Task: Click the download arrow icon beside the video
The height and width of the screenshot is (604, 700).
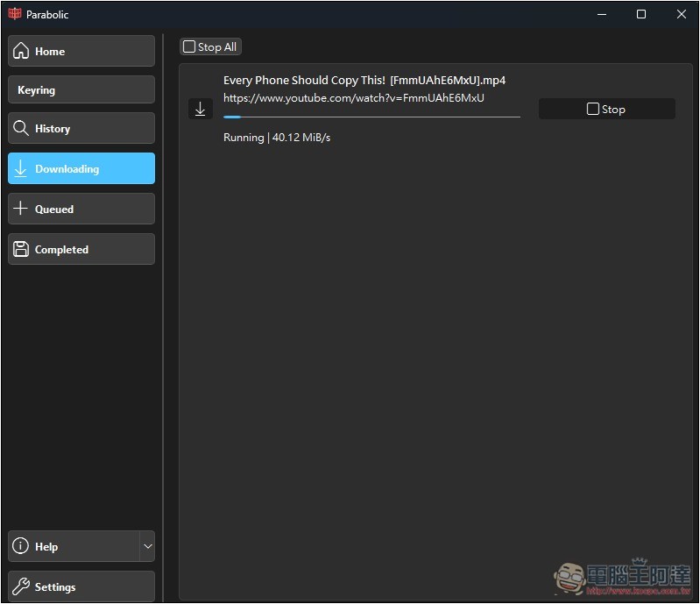Action: (x=201, y=109)
